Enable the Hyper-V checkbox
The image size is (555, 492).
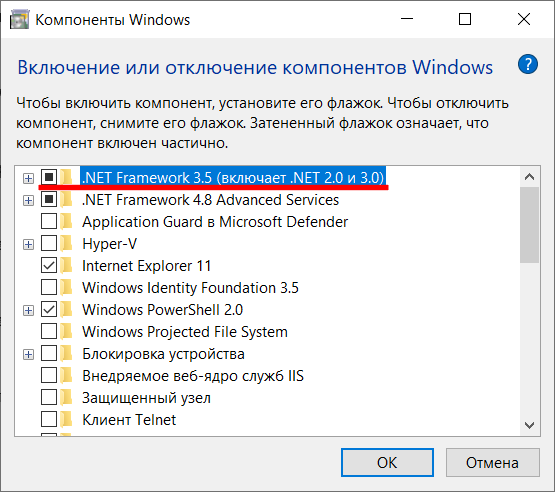(49, 244)
